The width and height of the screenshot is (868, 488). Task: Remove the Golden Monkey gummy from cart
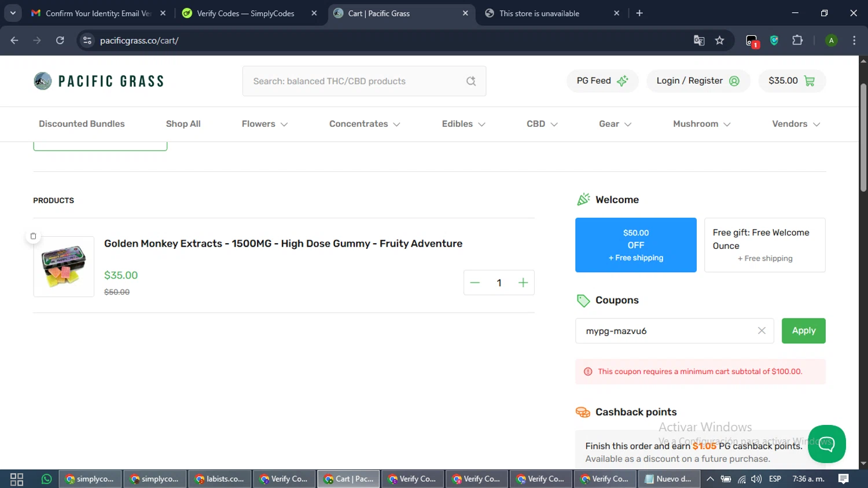click(33, 236)
